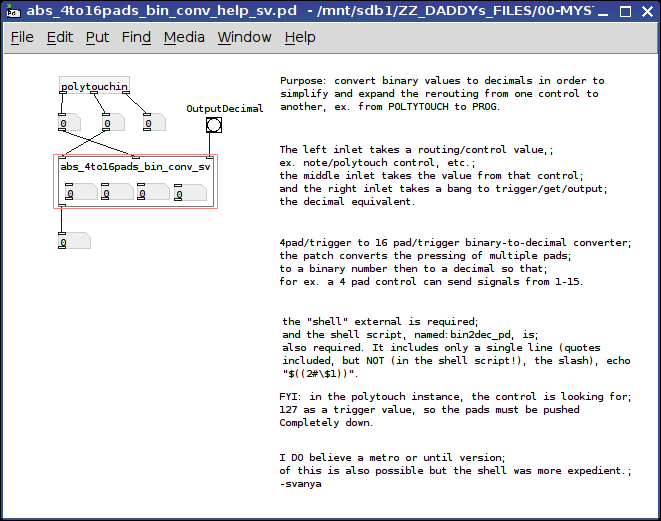Open the Edit menu

[x=59, y=38]
